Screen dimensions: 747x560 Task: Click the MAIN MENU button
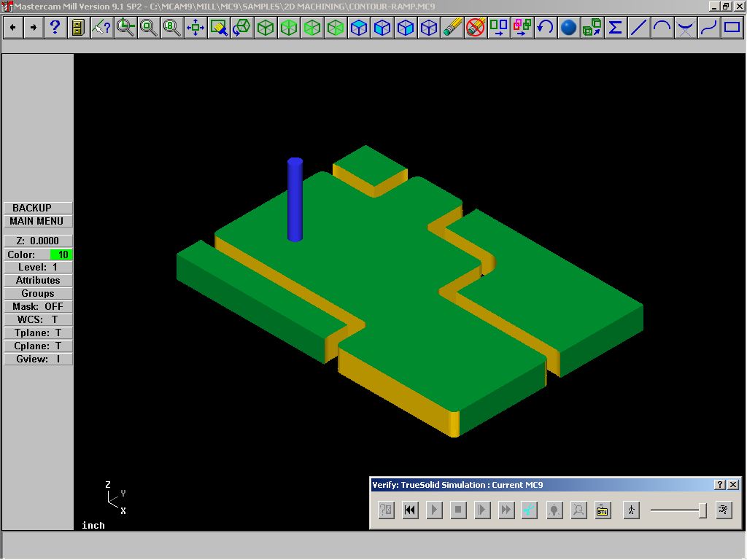38,222
